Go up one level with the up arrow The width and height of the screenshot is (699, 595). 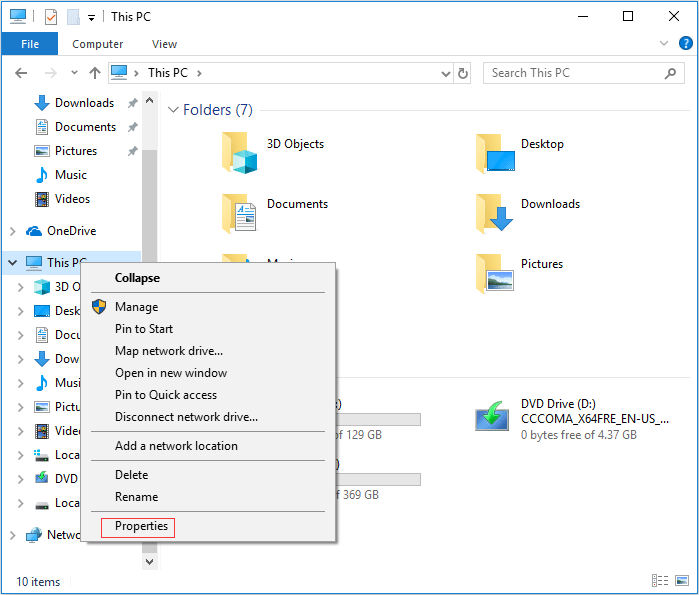[95, 73]
